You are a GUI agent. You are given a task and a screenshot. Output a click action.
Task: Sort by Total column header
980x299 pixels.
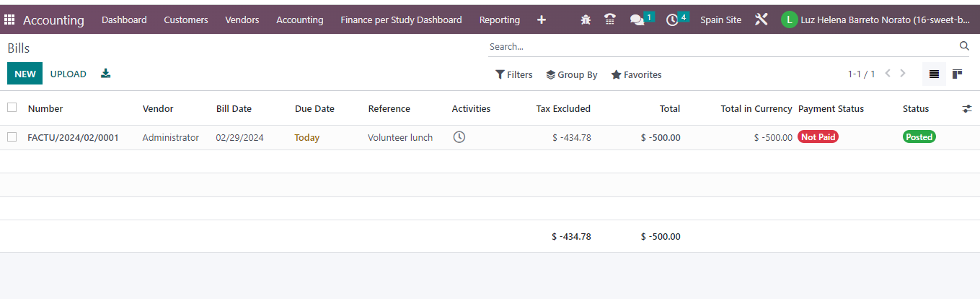[x=670, y=109]
